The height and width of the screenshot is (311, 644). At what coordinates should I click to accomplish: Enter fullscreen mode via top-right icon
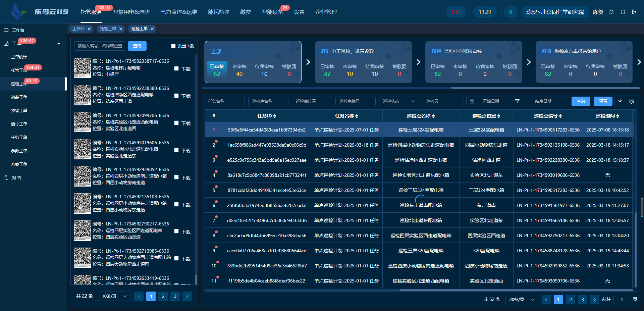(x=623, y=12)
